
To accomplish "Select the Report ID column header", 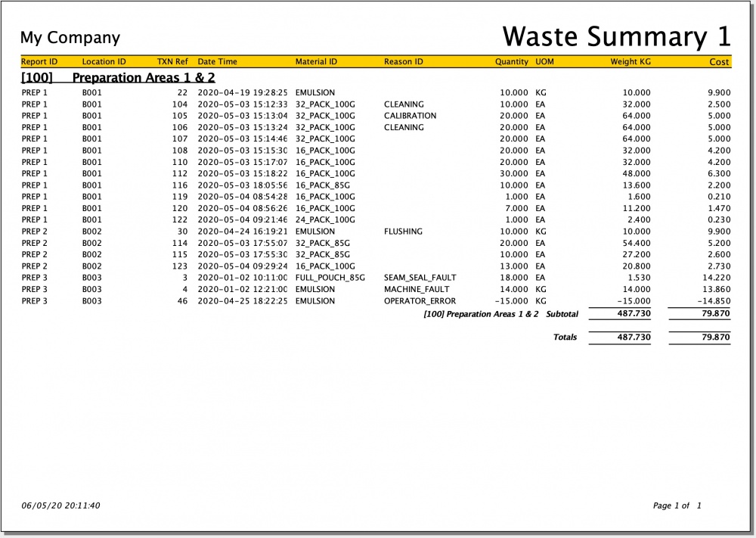I will click(39, 62).
